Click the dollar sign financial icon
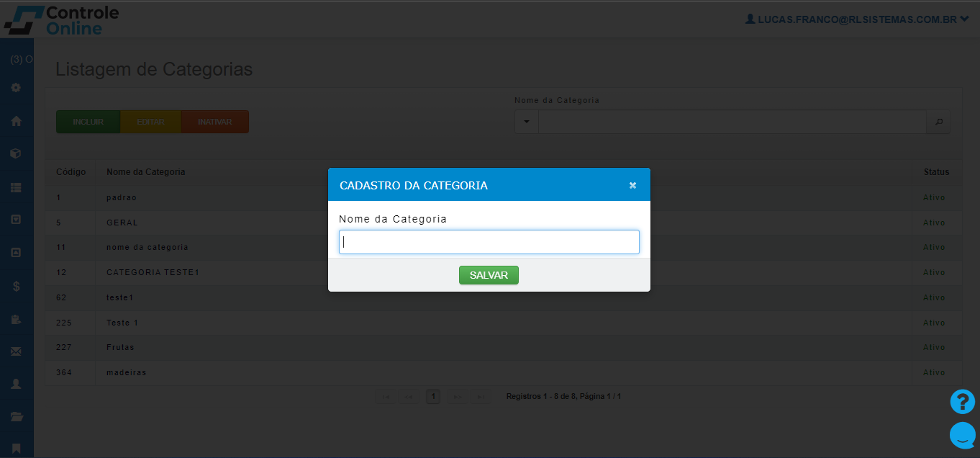This screenshot has width=980, height=458. tap(16, 286)
